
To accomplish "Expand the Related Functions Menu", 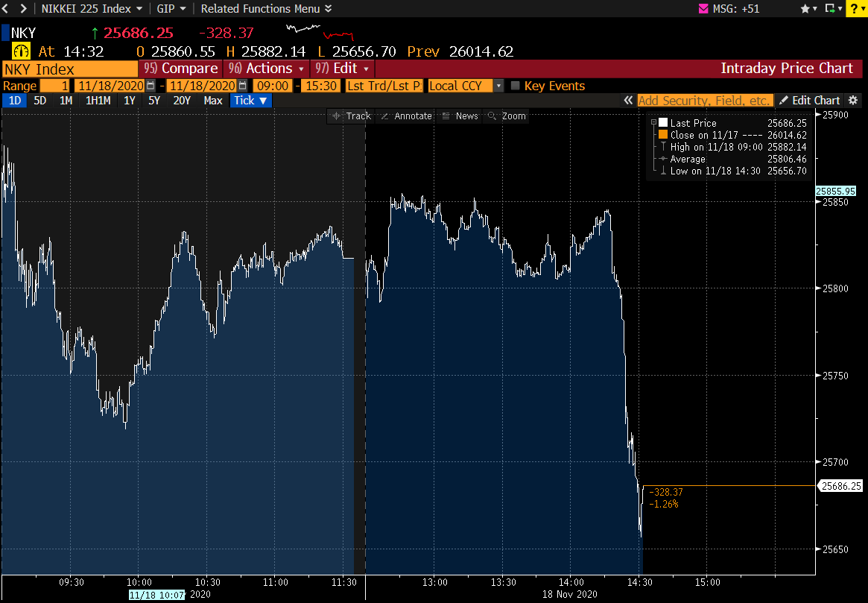I will tap(266, 9).
